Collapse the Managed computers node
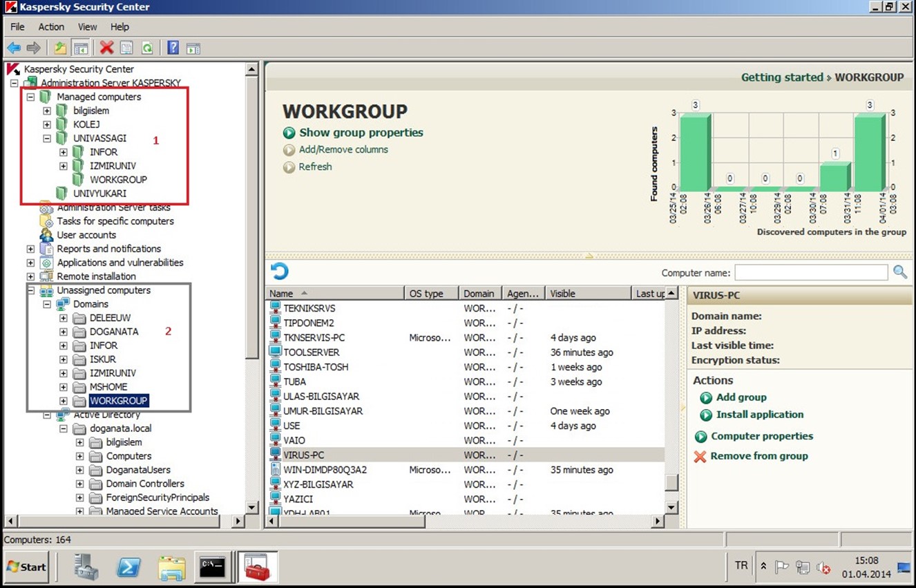Viewport: 916px width, 588px height. (x=30, y=97)
